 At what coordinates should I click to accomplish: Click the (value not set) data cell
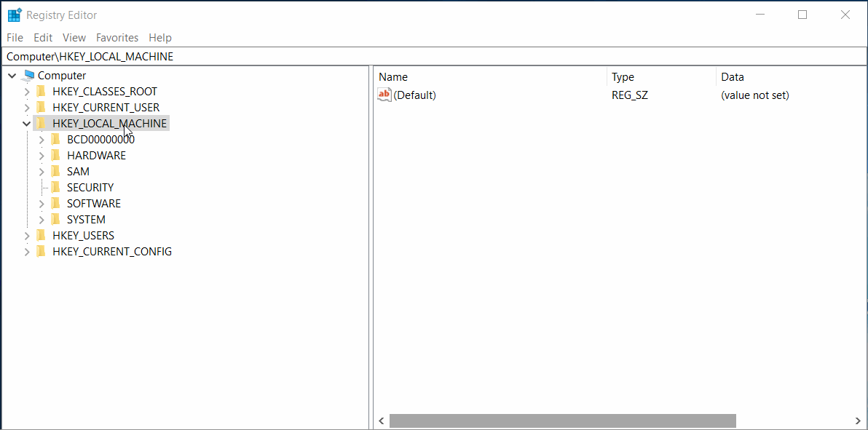tap(754, 95)
